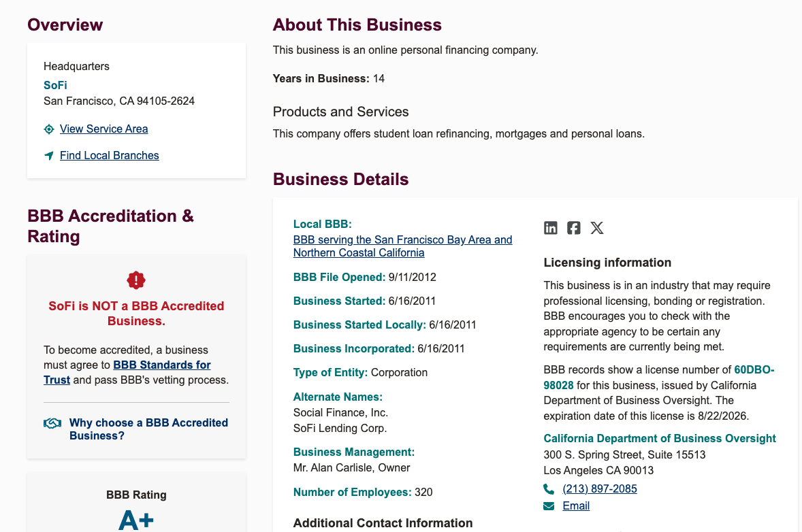Dial the (213) 897-2085 phone link

click(600, 488)
